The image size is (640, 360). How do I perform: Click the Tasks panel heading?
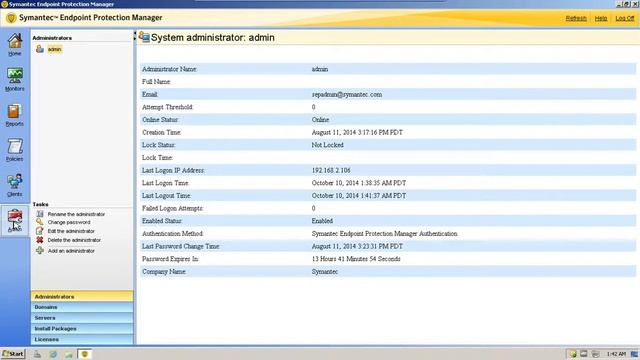pyautogui.click(x=40, y=204)
